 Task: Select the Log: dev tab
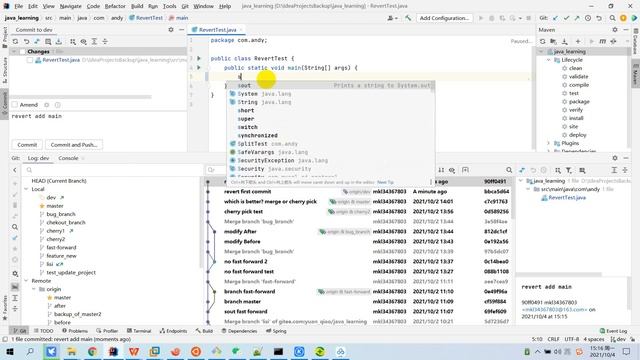coord(38,158)
